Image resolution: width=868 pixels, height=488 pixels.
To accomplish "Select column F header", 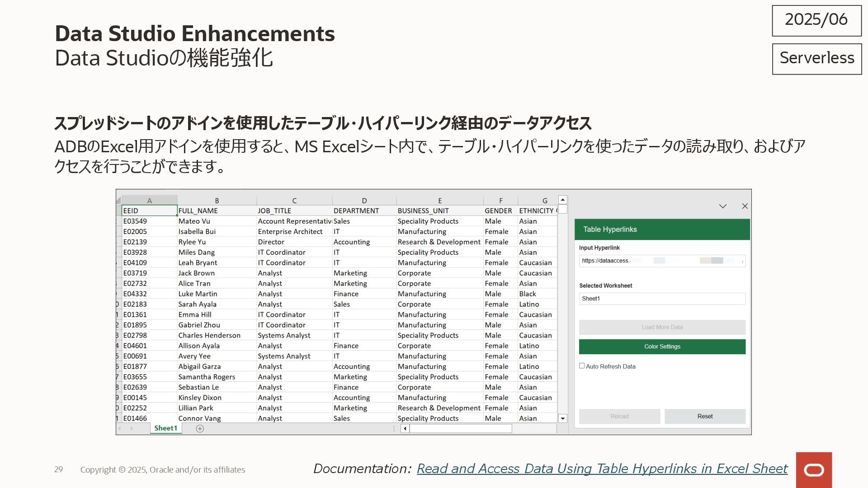I will point(500,200).
